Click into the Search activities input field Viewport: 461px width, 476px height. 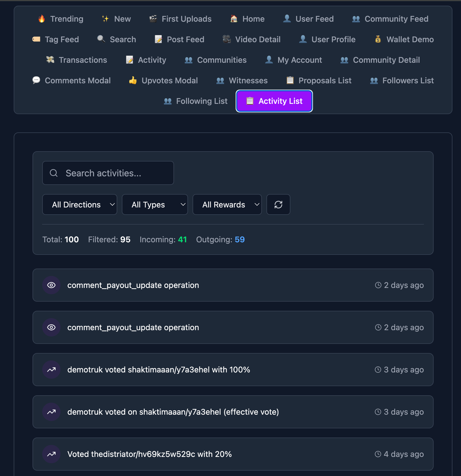(115, 173)
